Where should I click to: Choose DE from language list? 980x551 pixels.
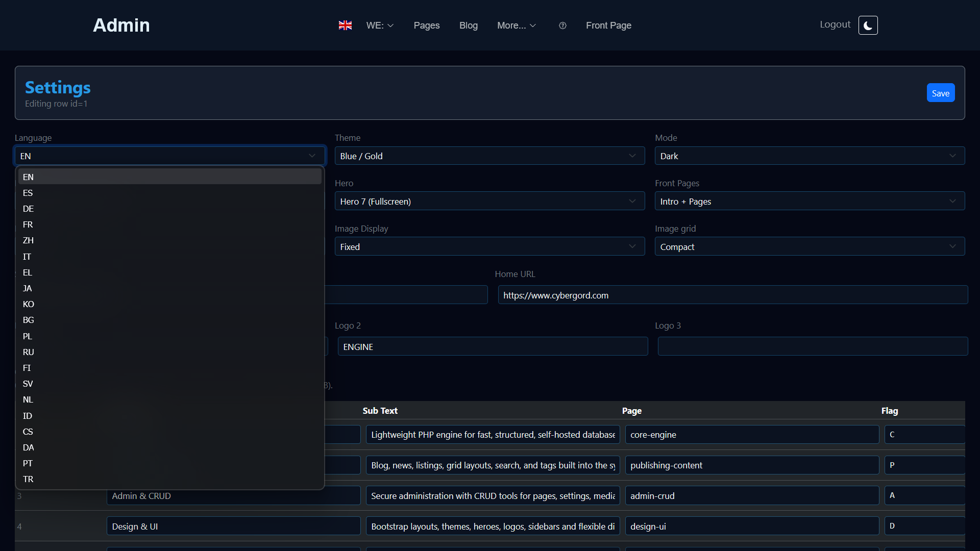point(170,209)
